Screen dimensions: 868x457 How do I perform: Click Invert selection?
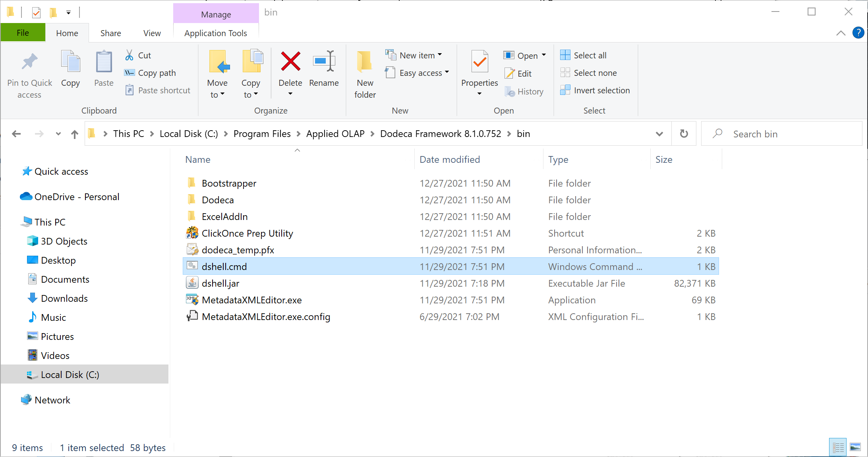tap(595, 90)
